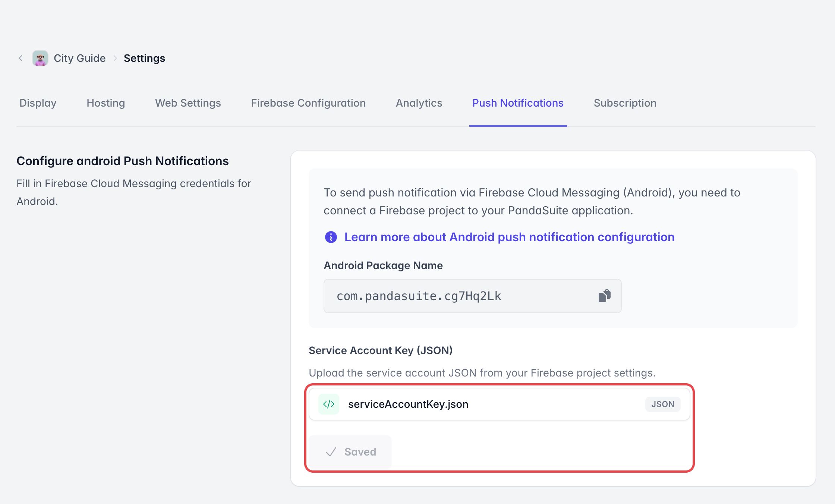The image size is (835, 504).
Task: Click the green code file icon
Action: pos(329,404)
